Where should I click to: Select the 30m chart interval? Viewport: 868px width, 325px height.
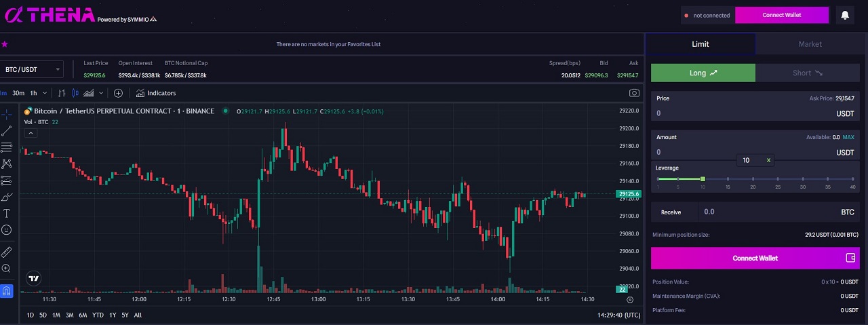tap(18, 93)
